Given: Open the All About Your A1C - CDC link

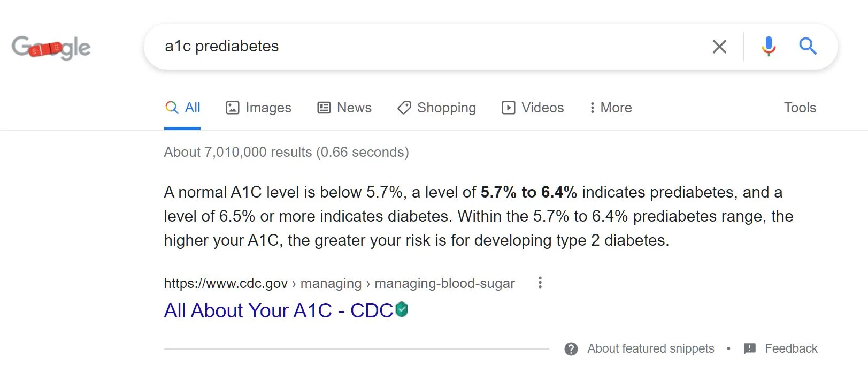Looking at the screenshot, I should [x=279, y=310].
